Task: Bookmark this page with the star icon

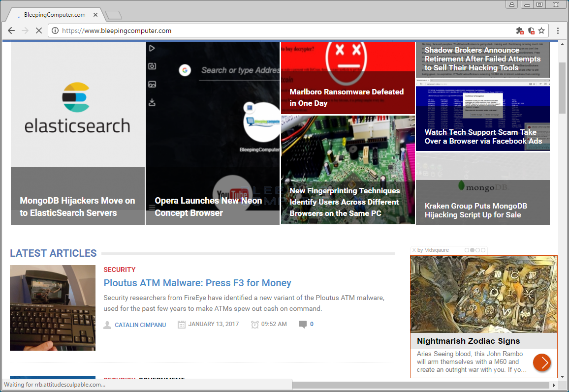Action: pyautogui.click(x=541, y=30)
